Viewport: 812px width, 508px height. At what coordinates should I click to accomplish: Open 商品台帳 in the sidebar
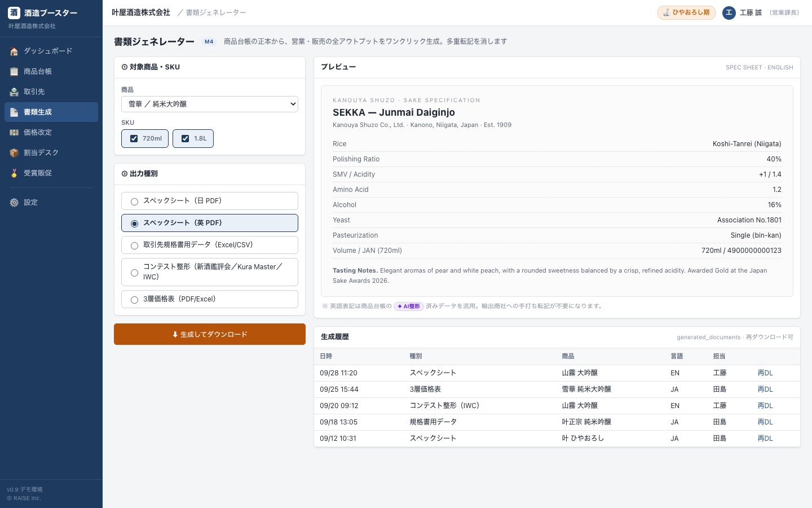(51, 71)
